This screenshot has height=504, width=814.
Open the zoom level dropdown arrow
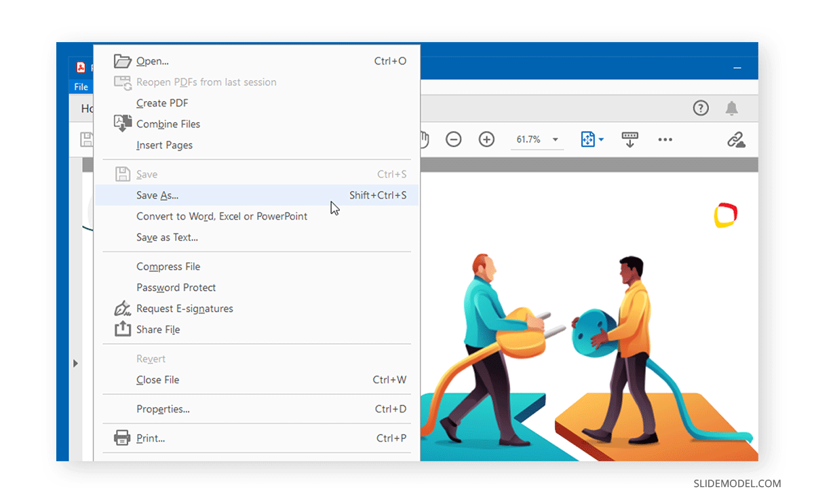pos(555,140)
